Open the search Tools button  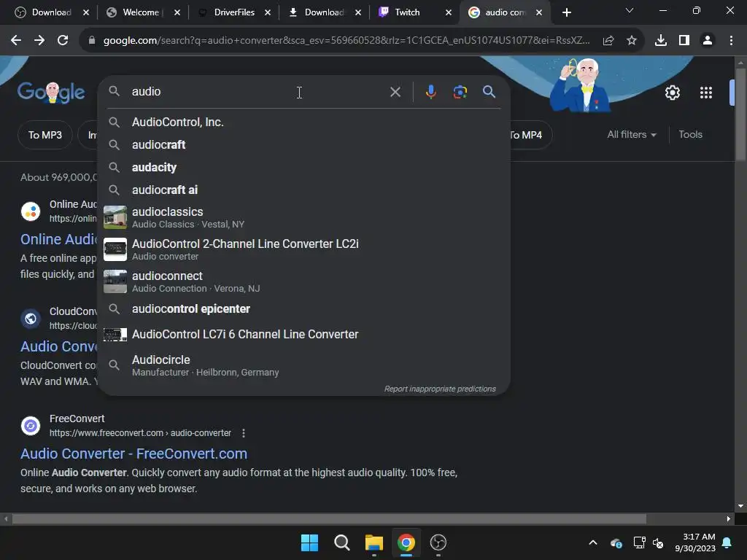click(690, 135)
